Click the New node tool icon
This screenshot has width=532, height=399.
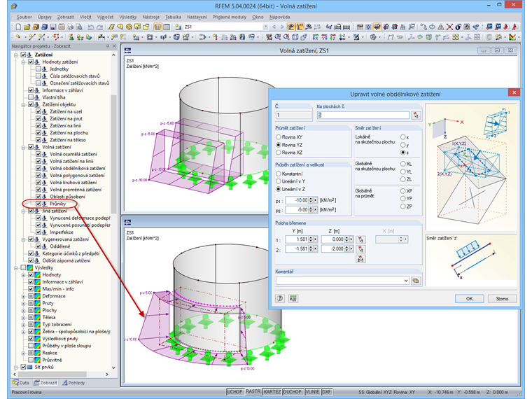18,37
